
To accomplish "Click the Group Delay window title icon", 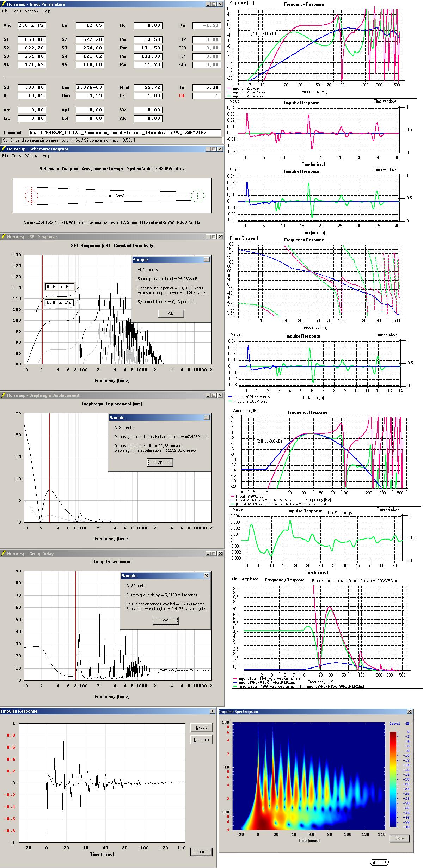I will click(x=4, y=554).
